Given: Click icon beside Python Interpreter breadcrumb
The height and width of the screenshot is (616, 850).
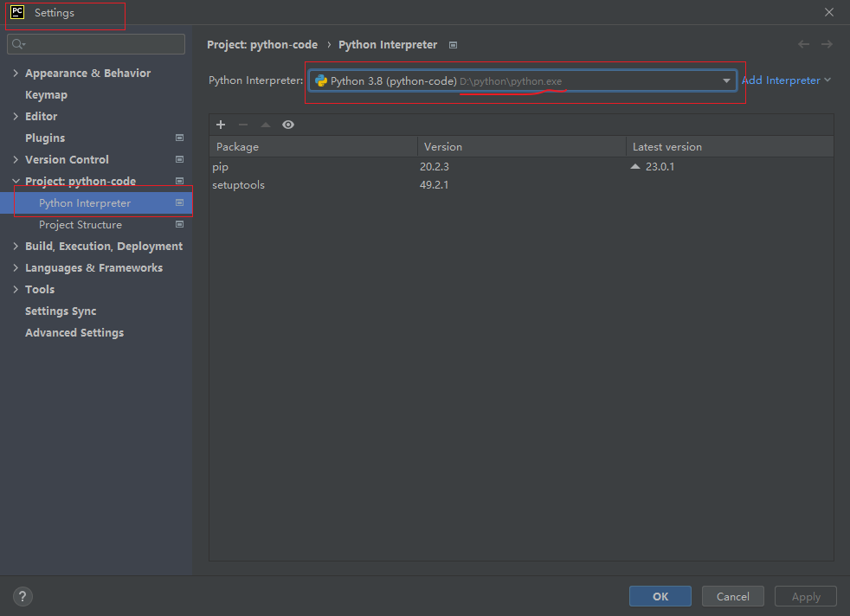Looking at the screenshot, I should (454, 45).
